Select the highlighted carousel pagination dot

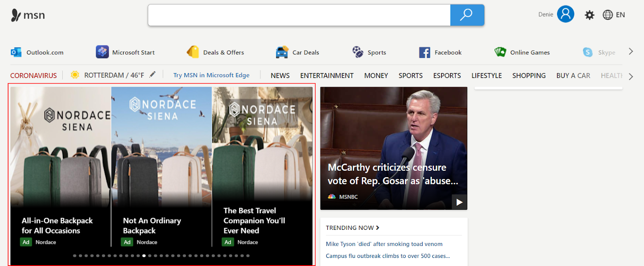point(144,256)
